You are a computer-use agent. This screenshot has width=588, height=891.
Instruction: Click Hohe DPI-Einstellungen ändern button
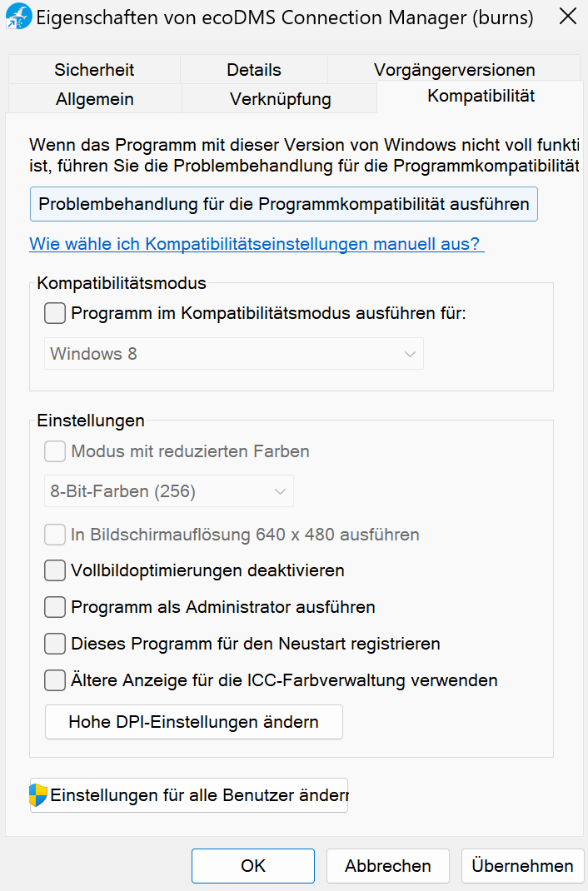pos(193,722)
